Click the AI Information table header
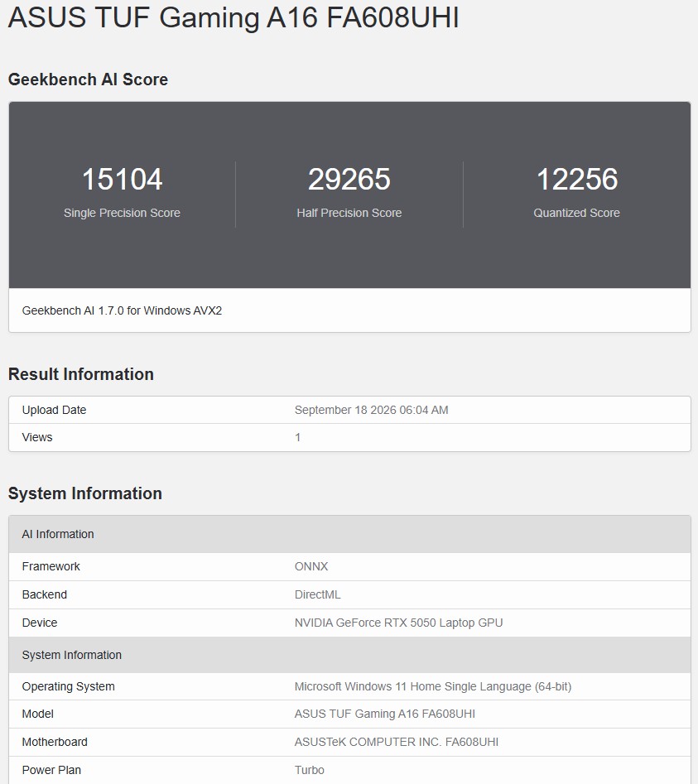This screenshot has height=784, width=698. point(349,534)
